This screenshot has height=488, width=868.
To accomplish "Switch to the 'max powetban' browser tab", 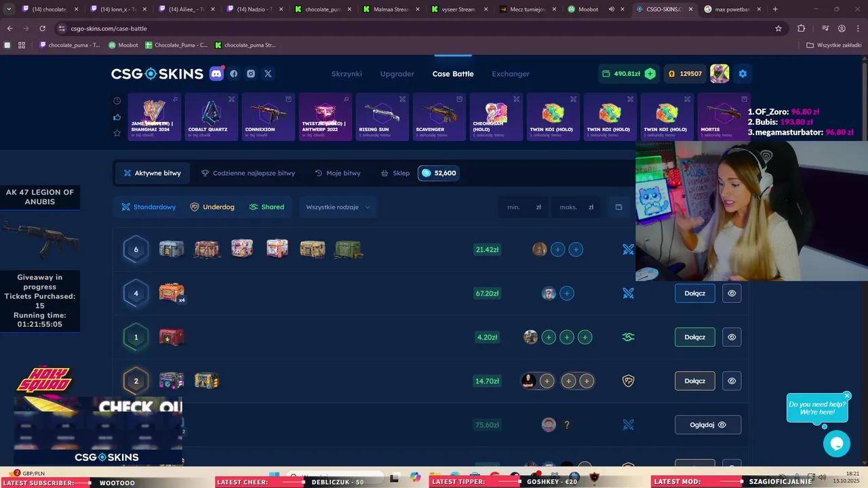I will tap(732, 9).
